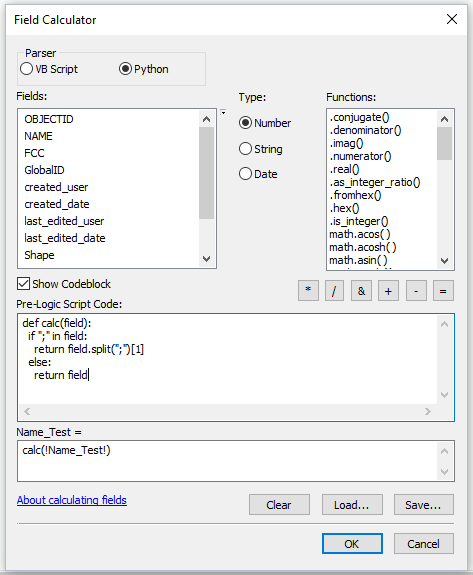Image resolution: width=473 pixels, height=575 pixels.
Task: Uncheck the Show Codeblock checkbox
Action: pos(23,284)
